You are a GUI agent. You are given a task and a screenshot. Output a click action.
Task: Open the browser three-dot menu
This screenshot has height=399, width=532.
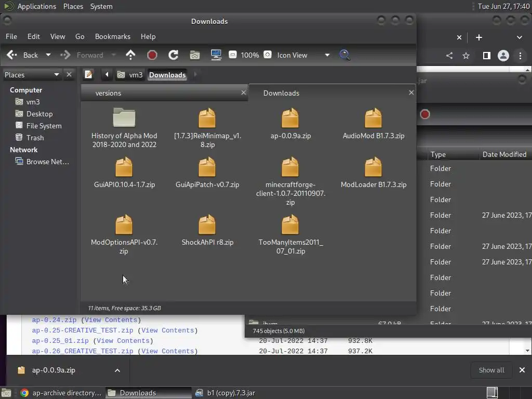click(520, 55)
